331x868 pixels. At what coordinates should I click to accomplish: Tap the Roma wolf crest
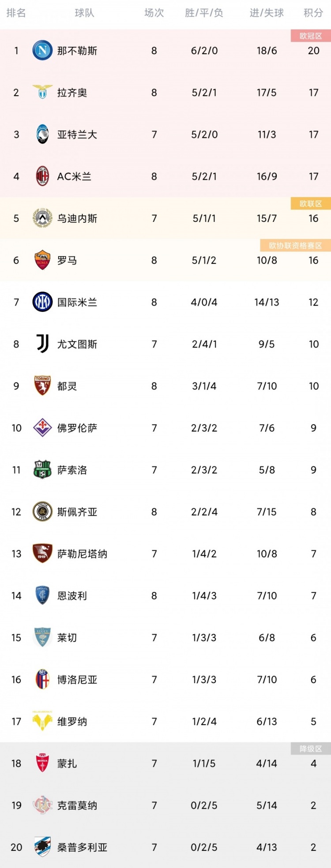(43, 260)
